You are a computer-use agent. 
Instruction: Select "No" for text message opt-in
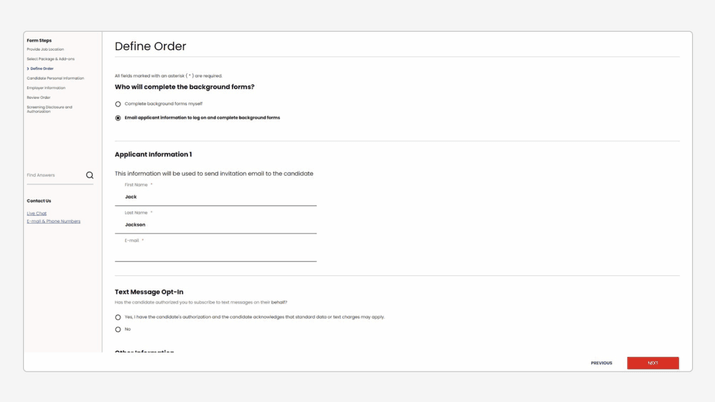(x=118, y=329)
